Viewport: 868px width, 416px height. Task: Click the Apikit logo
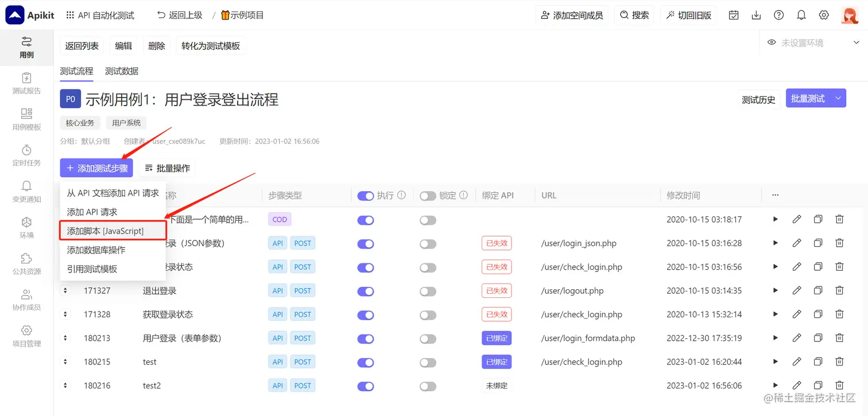pyautogui.click(x=30, y=15)
